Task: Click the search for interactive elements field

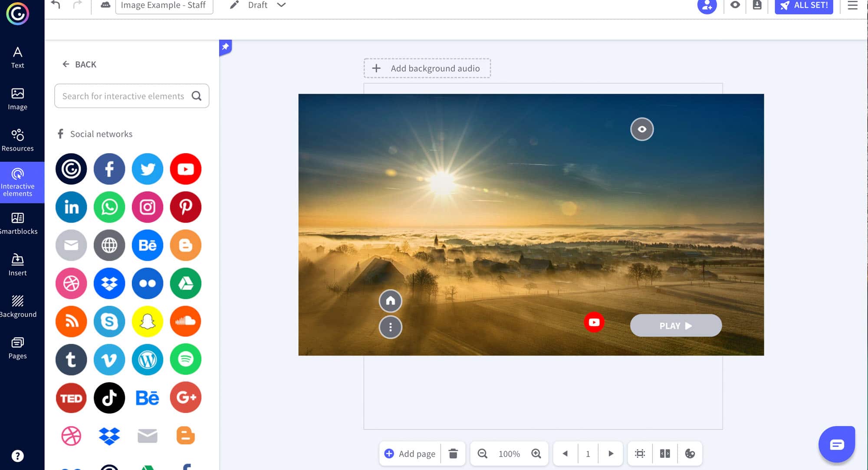Action: click(x=132, y=96)
